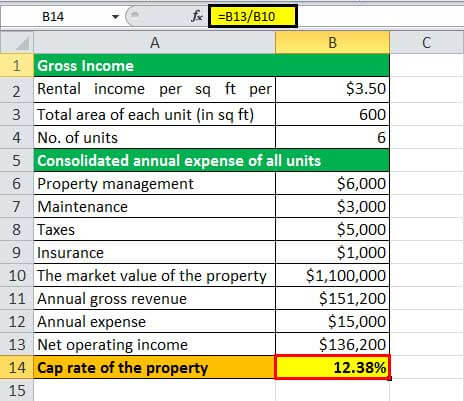The width and height of the screenshot is (464, 401).
Task: Click the 'Insurance' cell
Action: (154, 252)
